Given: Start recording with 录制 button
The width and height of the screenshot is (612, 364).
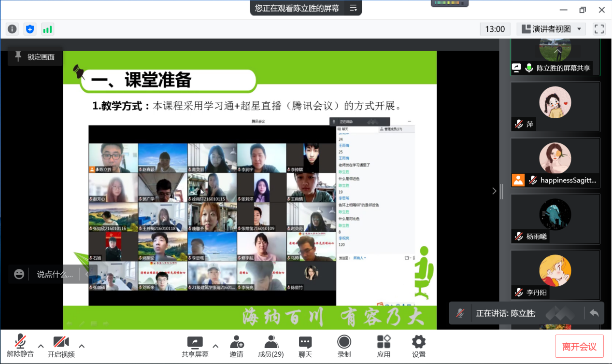Looking at the screenshot, I should coord(344,346).
